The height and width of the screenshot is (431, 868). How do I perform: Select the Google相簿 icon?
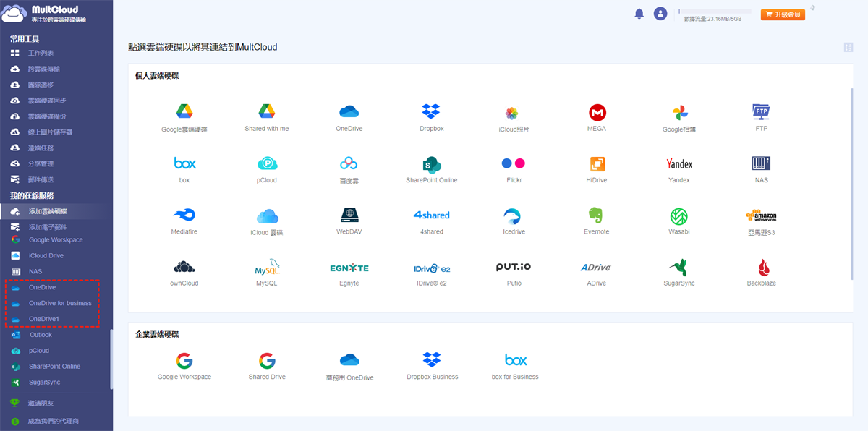[x=680, y=113]
